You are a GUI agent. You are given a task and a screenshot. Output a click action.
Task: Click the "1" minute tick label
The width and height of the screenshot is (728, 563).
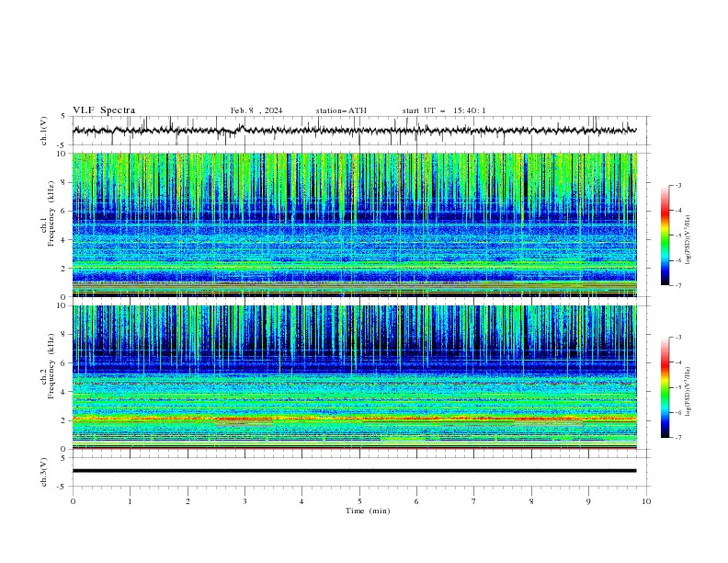[130, 501]
